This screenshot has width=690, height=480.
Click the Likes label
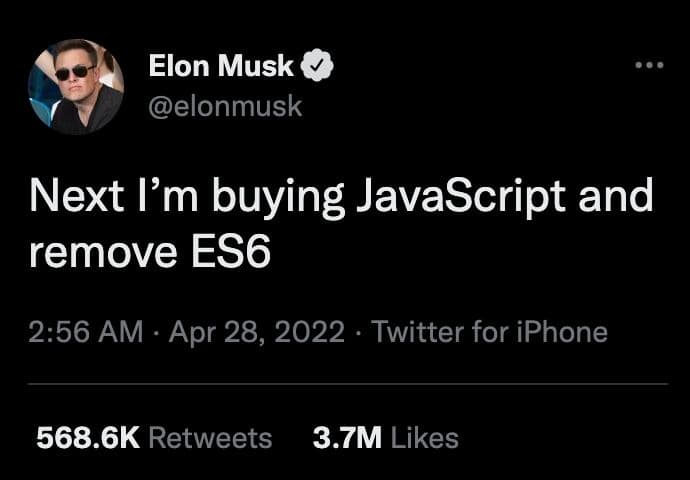(425, 438)
